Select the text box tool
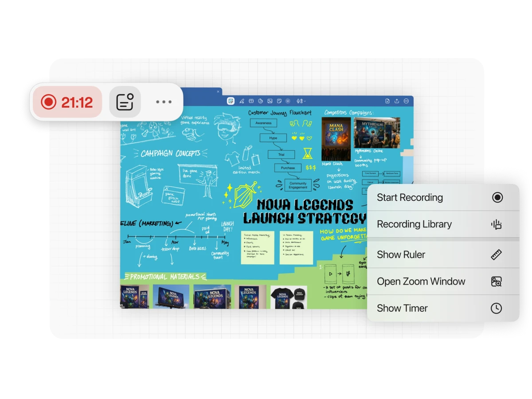The height and width of the screenshot is (399, 532). pyautogui.click(x=251, y=101)
